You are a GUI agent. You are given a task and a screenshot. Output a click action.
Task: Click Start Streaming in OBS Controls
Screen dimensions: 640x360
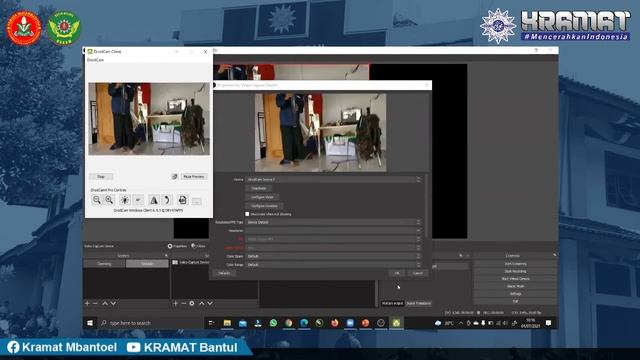coord(516,264)
